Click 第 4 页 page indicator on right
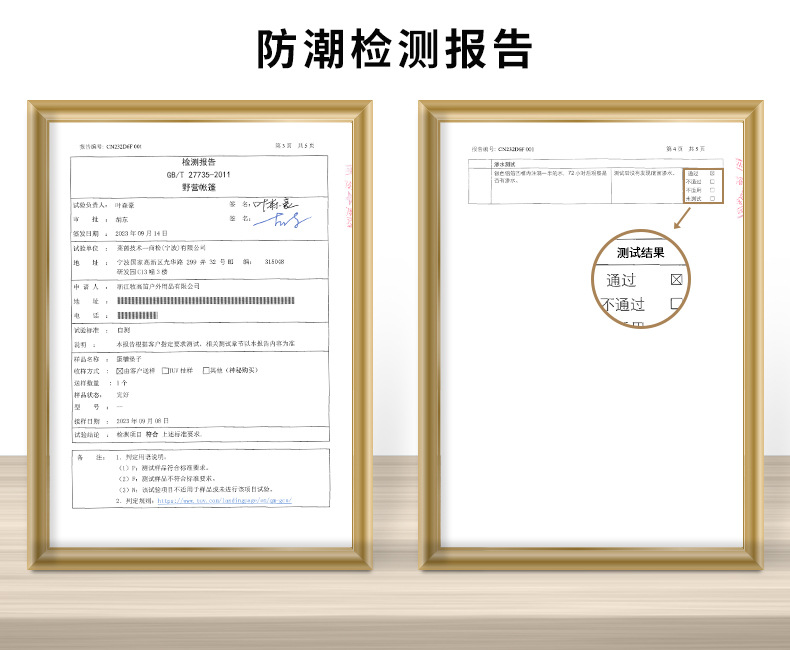The width and height of the screenshot is (790, 650). click(674, 149)
